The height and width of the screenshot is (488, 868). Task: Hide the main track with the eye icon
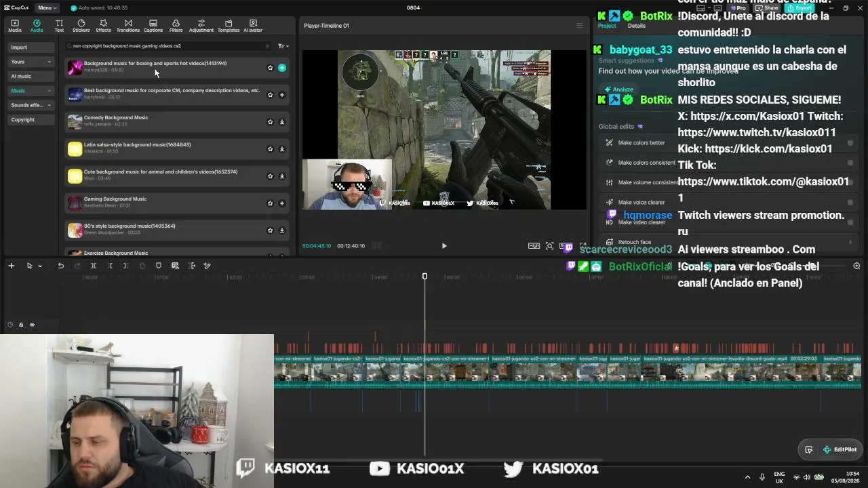(32, 325)
